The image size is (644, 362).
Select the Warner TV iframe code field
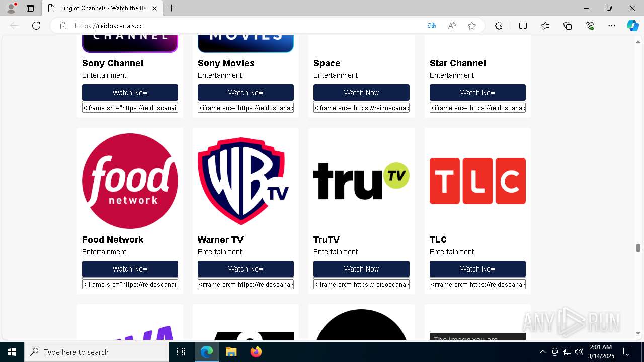coord(246,284)
